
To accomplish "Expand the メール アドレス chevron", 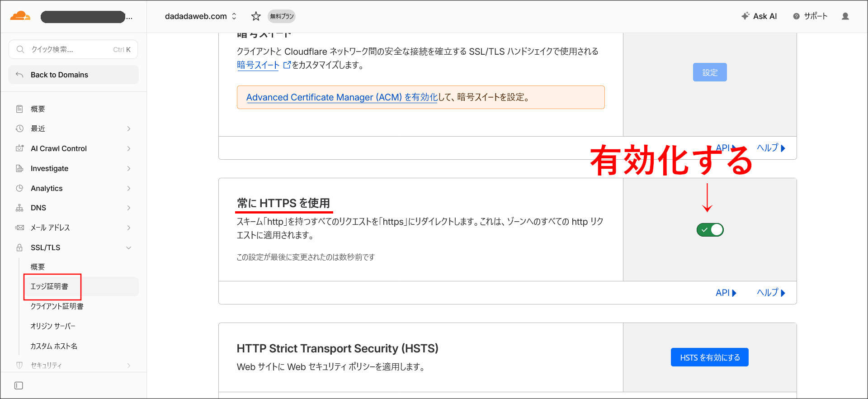I will point(129,228).
